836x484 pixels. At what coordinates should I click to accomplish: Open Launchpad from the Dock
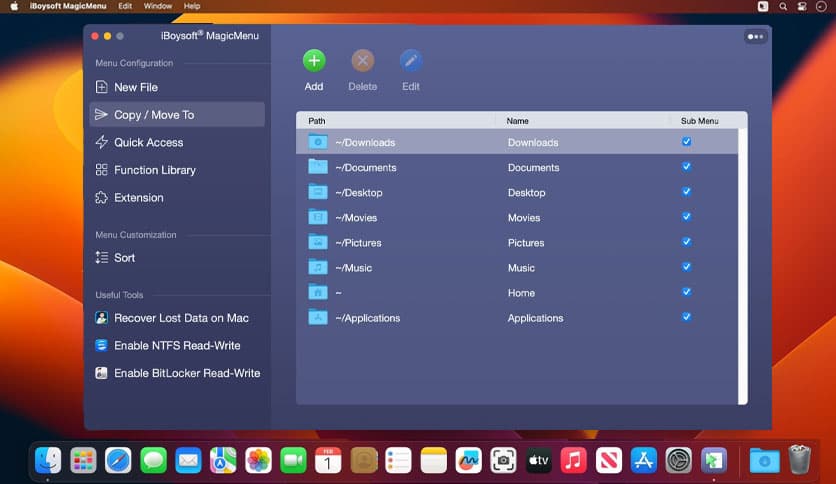83,460
